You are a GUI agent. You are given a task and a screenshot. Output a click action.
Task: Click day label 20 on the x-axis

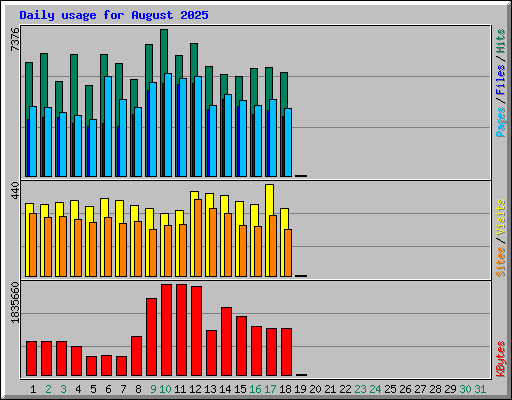click(315, 389)
